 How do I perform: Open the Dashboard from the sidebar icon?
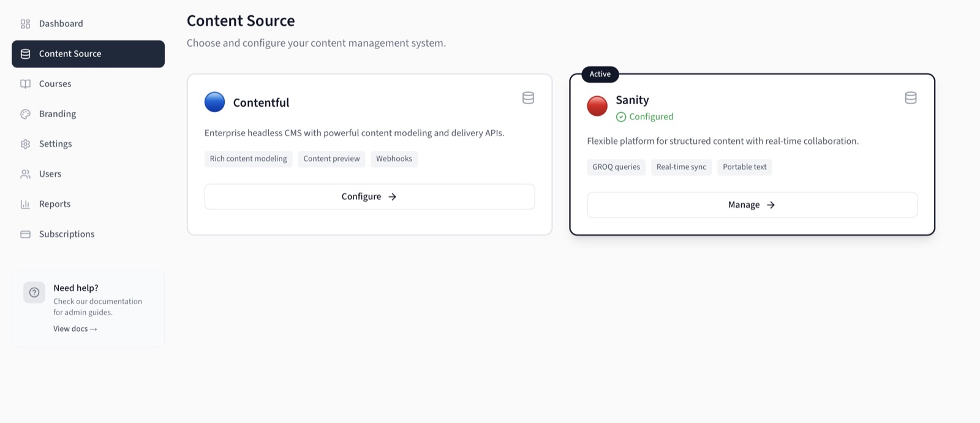pyautogui.click(x=25, y=23)
